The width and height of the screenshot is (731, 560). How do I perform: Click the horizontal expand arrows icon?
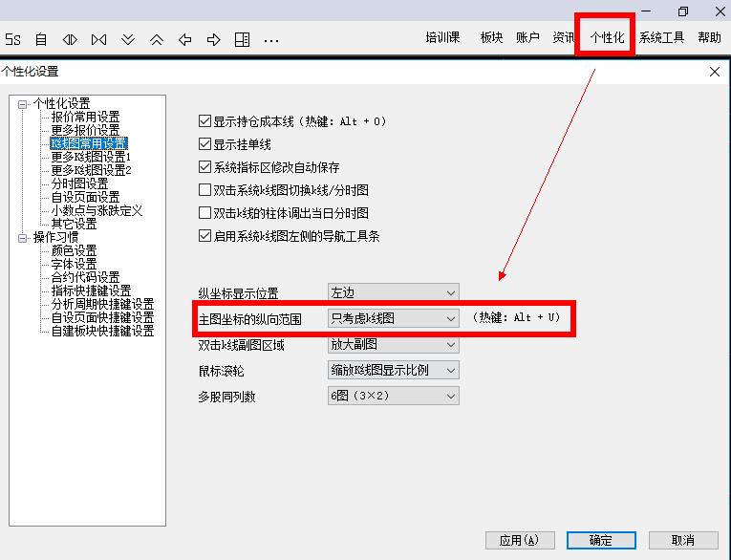coord(70,39)
